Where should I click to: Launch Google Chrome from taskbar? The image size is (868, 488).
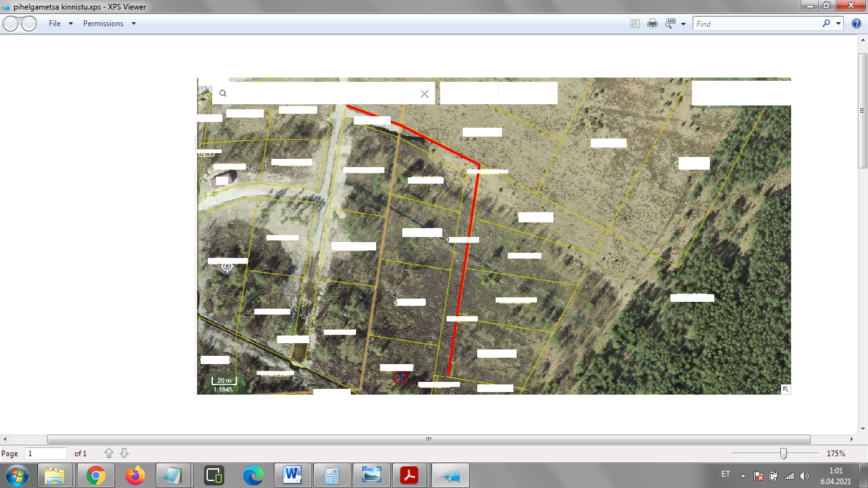coord(96,475)
